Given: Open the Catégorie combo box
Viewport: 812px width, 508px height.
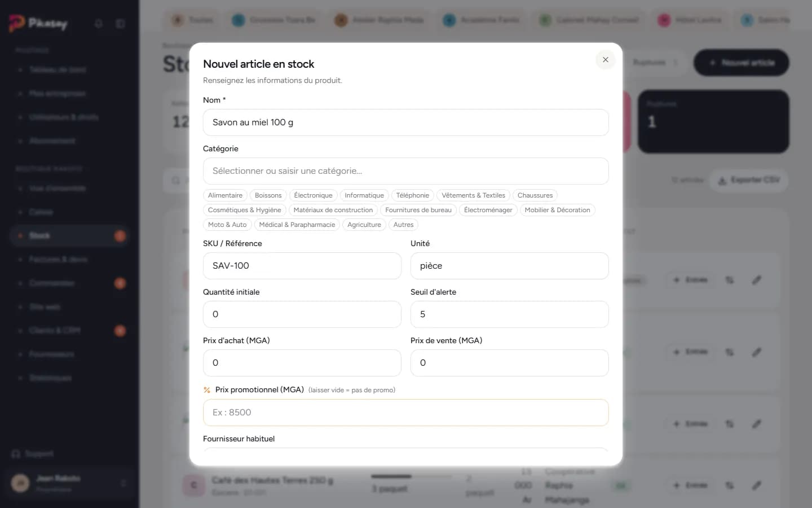Looking at the screenshot, I should 406,171.
